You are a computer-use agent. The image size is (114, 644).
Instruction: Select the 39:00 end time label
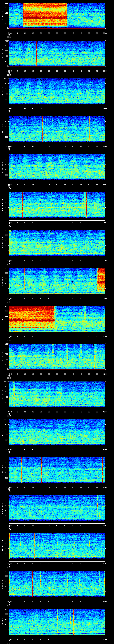[x=105, y=298]
